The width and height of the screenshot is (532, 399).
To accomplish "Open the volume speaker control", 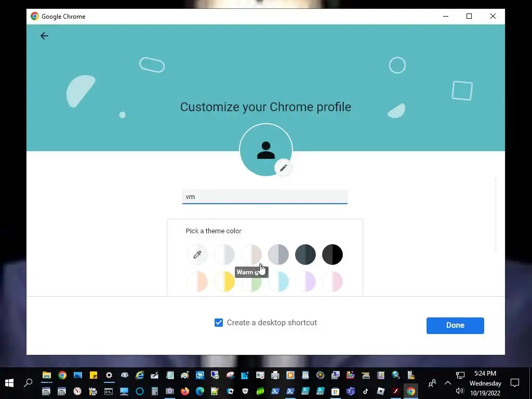I will click(x=460, y=391).
